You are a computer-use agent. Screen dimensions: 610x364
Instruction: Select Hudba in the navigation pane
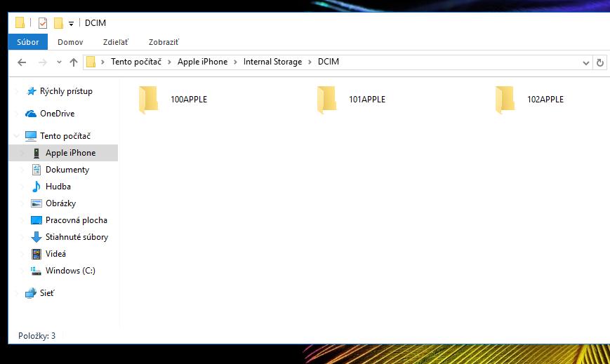tap(58, 187)
